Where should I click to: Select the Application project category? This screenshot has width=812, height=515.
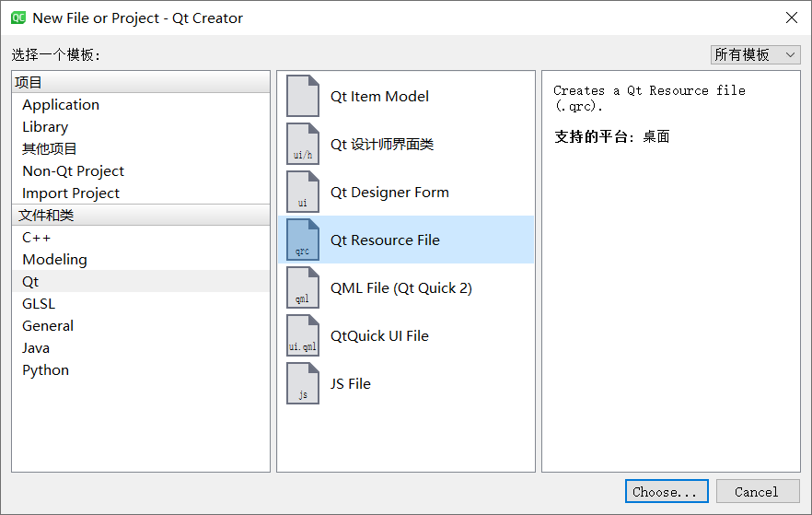pyautogui.click(x=140, y=105)
